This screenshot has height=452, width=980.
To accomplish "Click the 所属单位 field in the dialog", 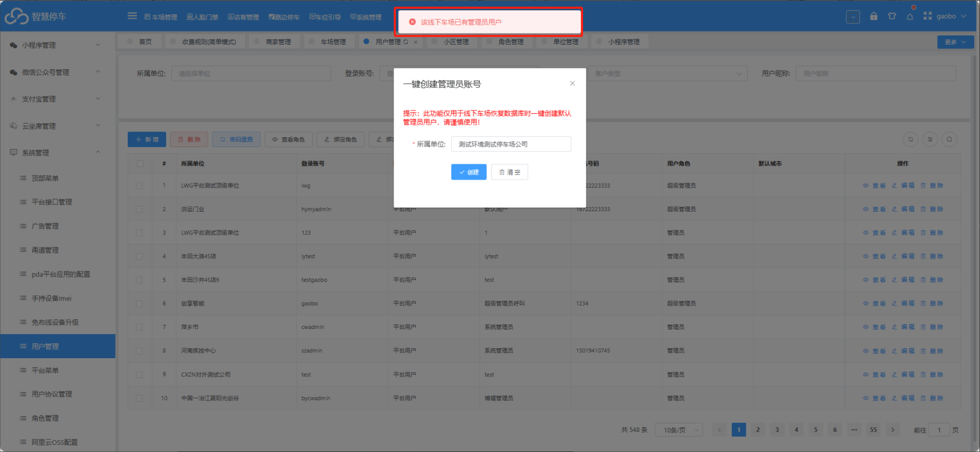I will [x=511, y=144].
